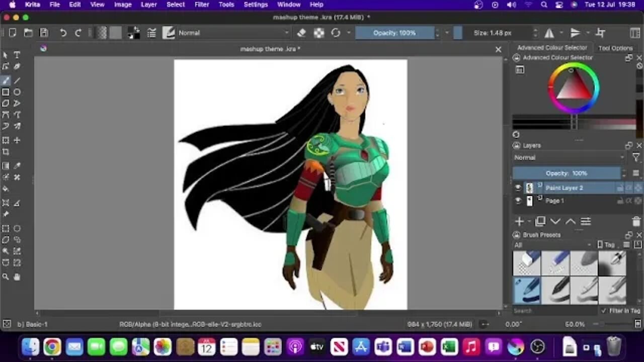
Task: Switch to the Tool Options tab
Action: tap(615, 48)
